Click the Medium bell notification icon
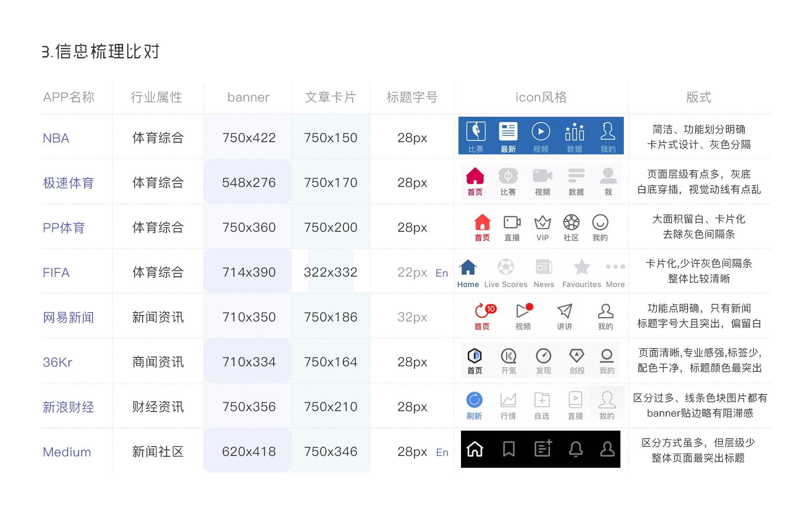 coord(576,449)
